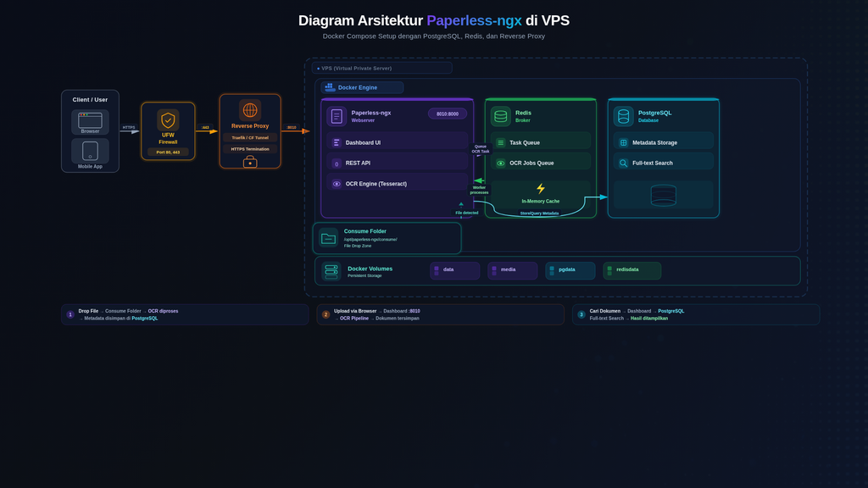Click the REST API braces icon
This screenshot has width=868, height=488.
(x=336, y=164)
